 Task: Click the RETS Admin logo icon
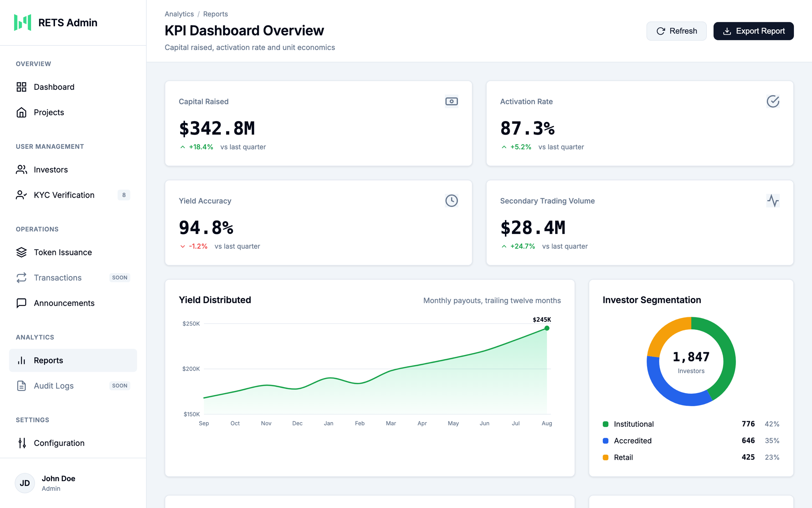pos(23,23)
